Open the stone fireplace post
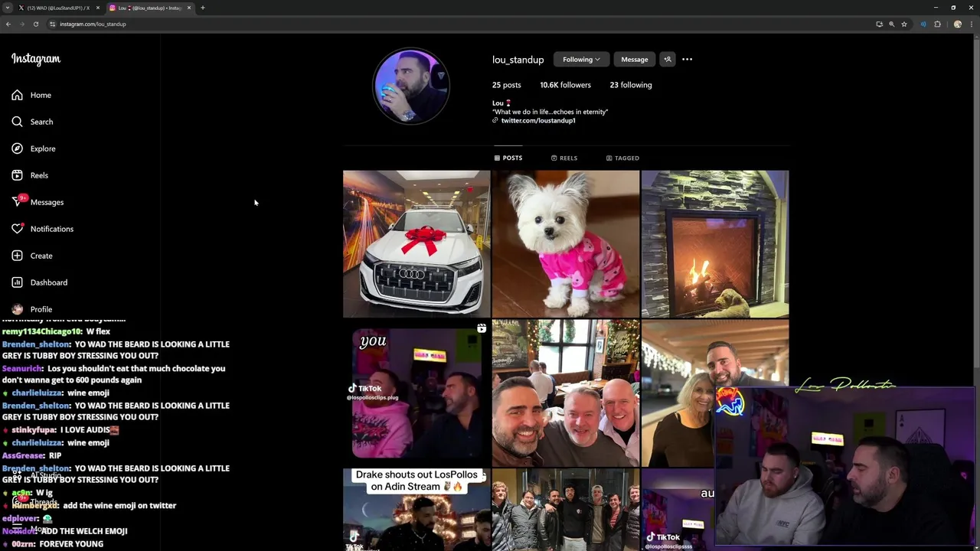The width and height of the screenshot is (980, 551). pos(715,243)
